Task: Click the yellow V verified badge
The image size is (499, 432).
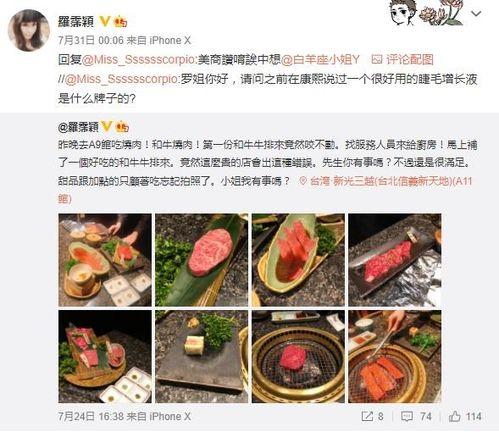Action: point(105,22)
